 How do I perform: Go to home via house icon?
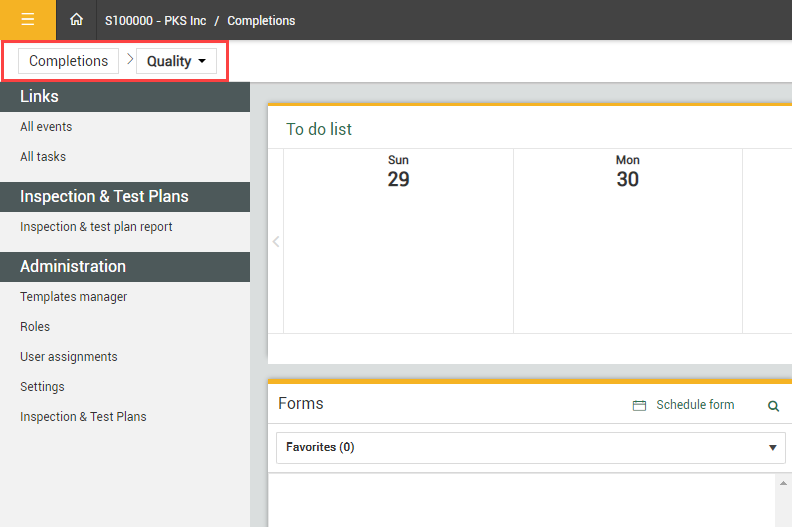pos(76,20)
